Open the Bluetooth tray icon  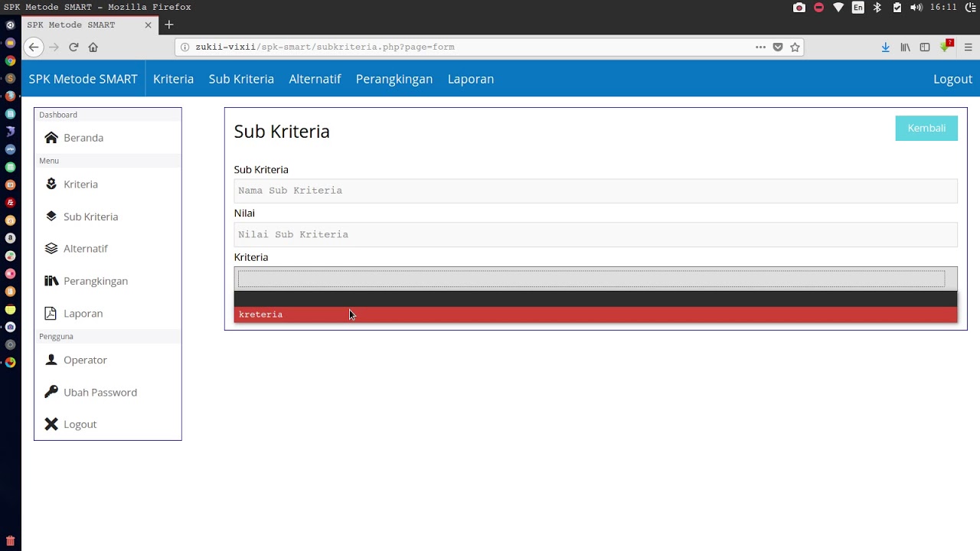(877, 7)
